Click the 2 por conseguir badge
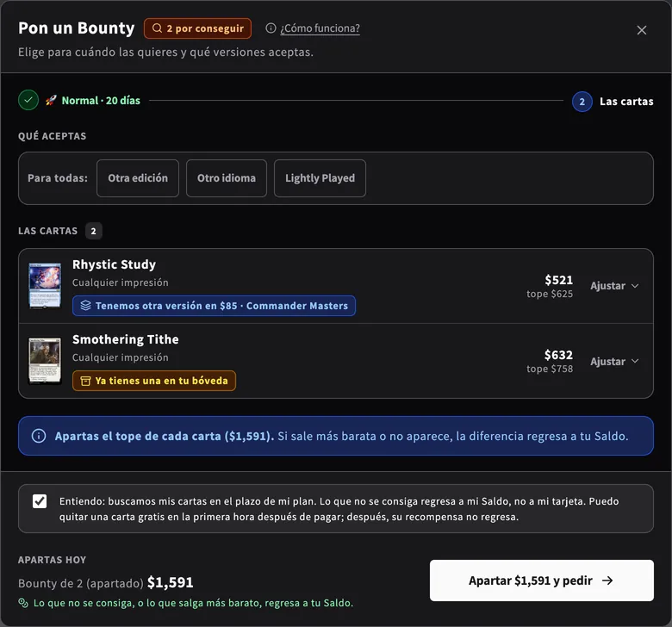This screenshot has height=627, width=672. pos(197,28)
